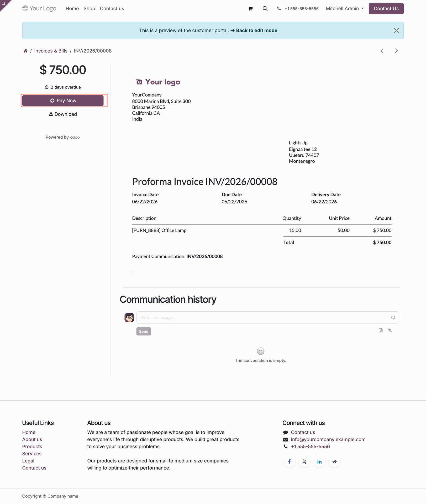Screen dimensions: 426x504
Task: Open the Home menu item in navbar
Action: pyautogui.click(x=72, y=9)
